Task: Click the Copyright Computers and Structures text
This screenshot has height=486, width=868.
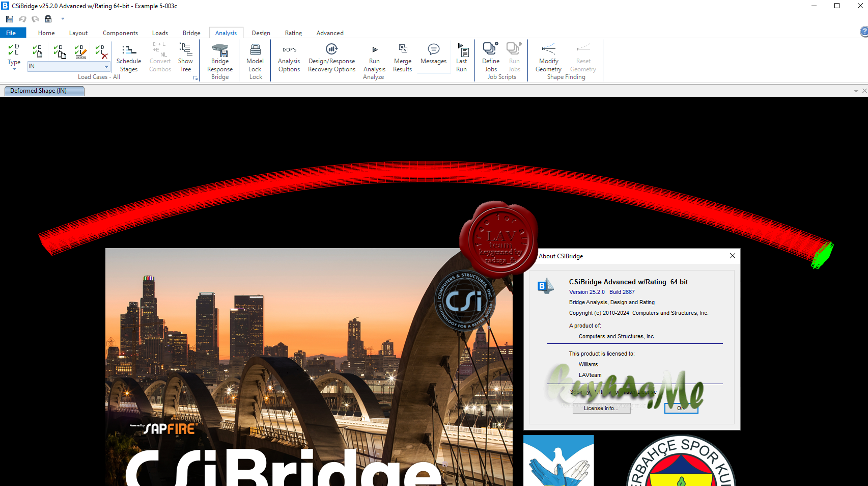Action: tap(638, 313)
